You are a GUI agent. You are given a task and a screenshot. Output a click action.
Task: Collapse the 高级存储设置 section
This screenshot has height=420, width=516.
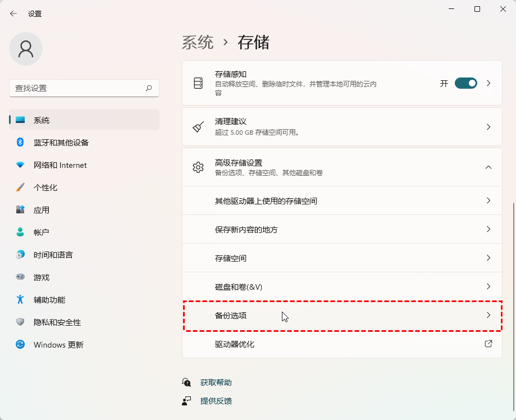pos(488,167)
